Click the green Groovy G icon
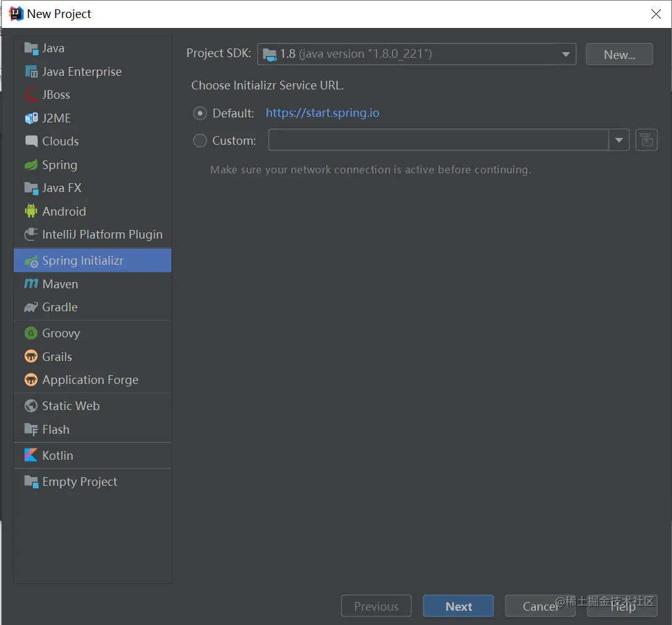The height and width of the screenshot is (625, 672). click(31, 333)
